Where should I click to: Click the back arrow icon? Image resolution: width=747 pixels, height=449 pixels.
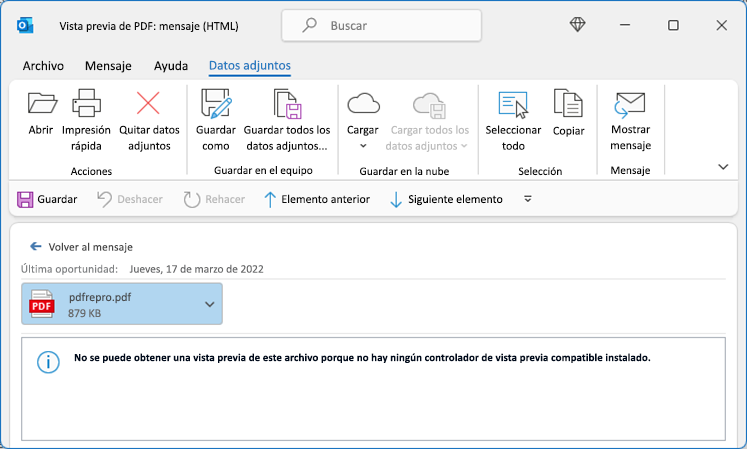click(x=36, y=246)
